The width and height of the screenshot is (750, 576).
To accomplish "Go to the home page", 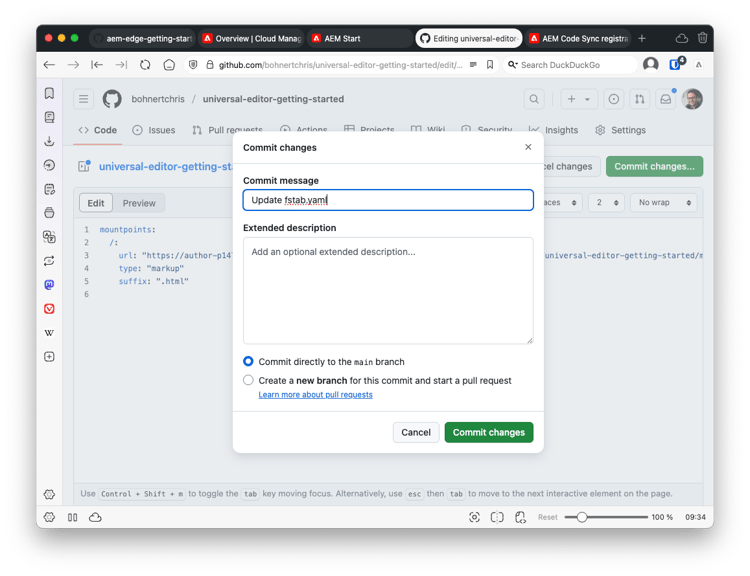I will pyautogui.click(x=169, y=65).
